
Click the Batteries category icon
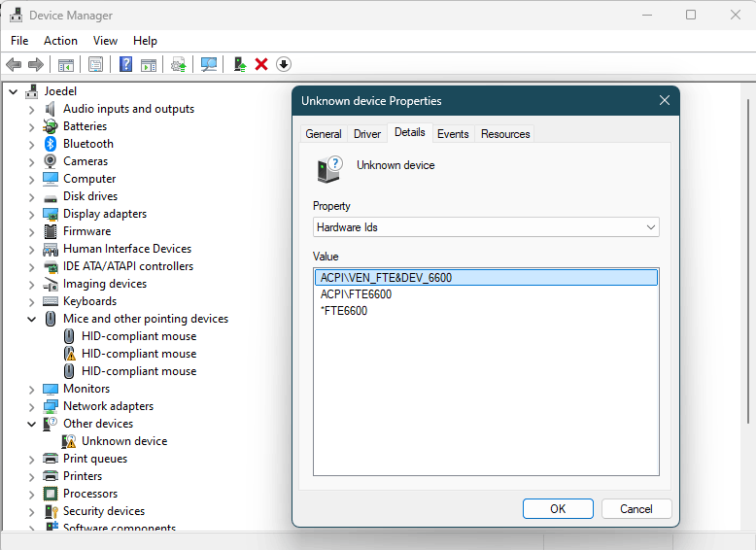point(51,126)
